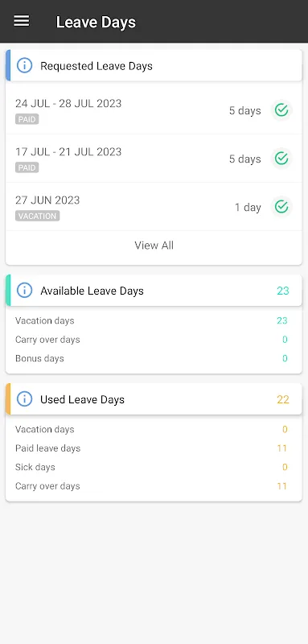The height and width of the screenshot is (644, 308).
Task: Expand the Used Leave Days header
Action: pyautogui.click(x=154, y=399)
